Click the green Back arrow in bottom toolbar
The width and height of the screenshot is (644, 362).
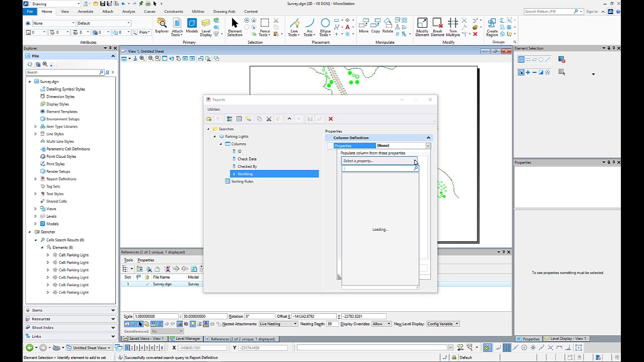(x=29, y=347)
